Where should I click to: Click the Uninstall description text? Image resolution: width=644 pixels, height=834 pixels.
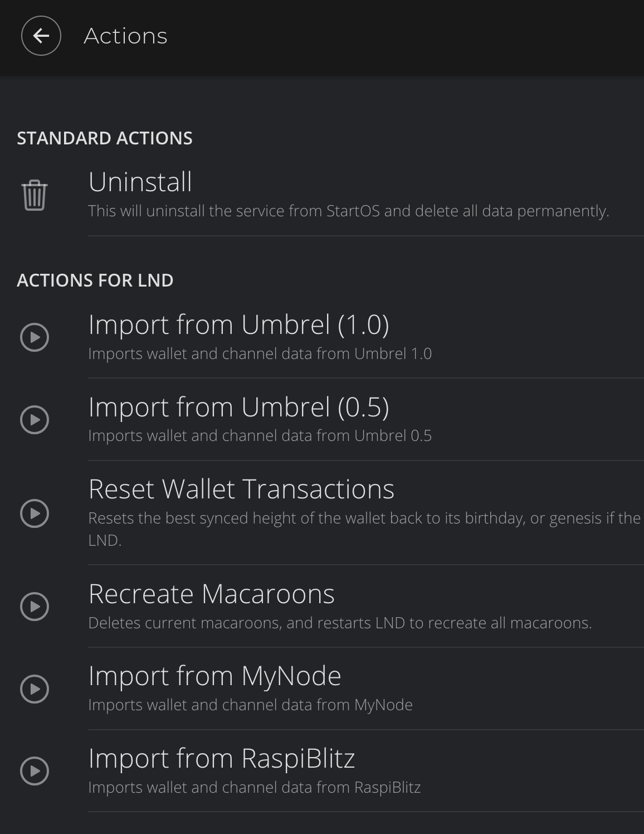pos(349,212)
